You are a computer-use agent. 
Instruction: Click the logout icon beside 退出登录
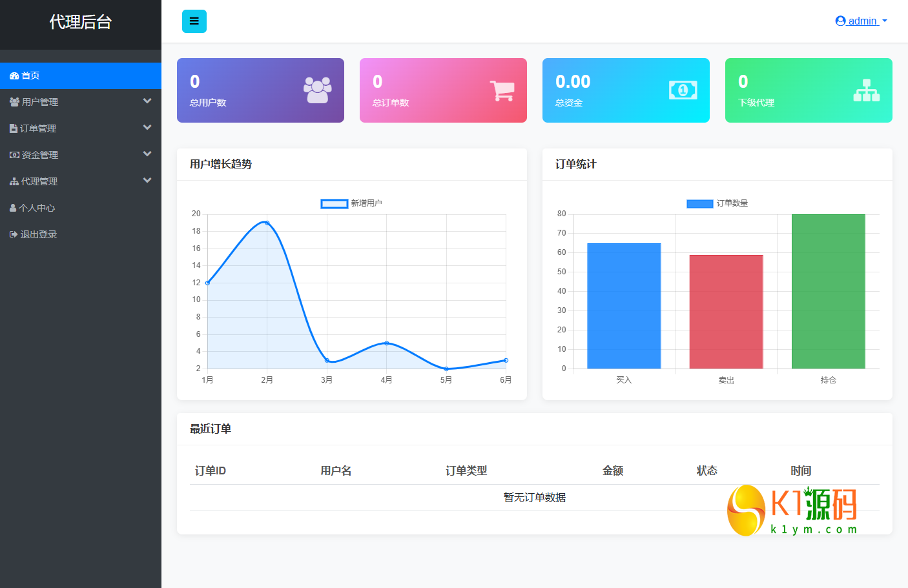coord(12,234)
